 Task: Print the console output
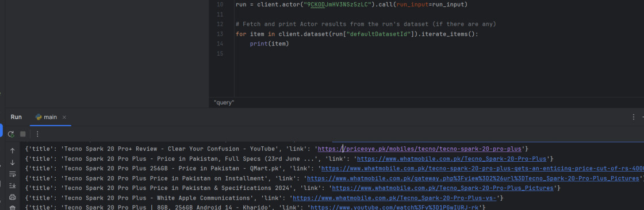pos(12,197)
